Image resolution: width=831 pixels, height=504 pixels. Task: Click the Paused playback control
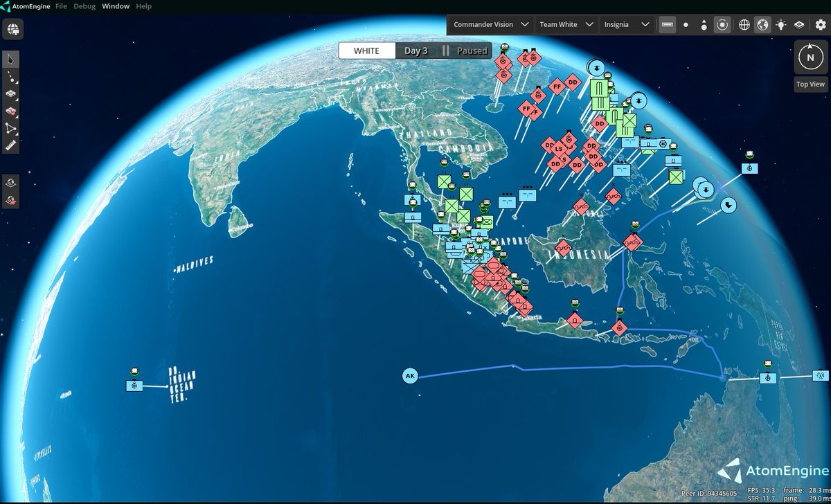click(465, 51)
